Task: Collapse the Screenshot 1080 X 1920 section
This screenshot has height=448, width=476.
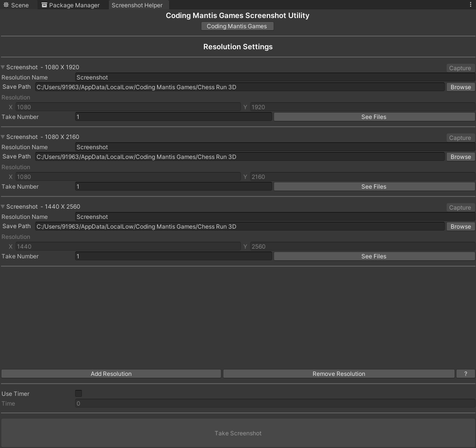Action: click(3, 67)
